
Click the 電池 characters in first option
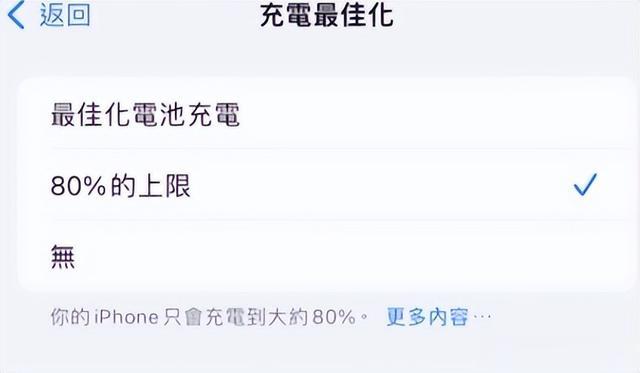point(158,114)
